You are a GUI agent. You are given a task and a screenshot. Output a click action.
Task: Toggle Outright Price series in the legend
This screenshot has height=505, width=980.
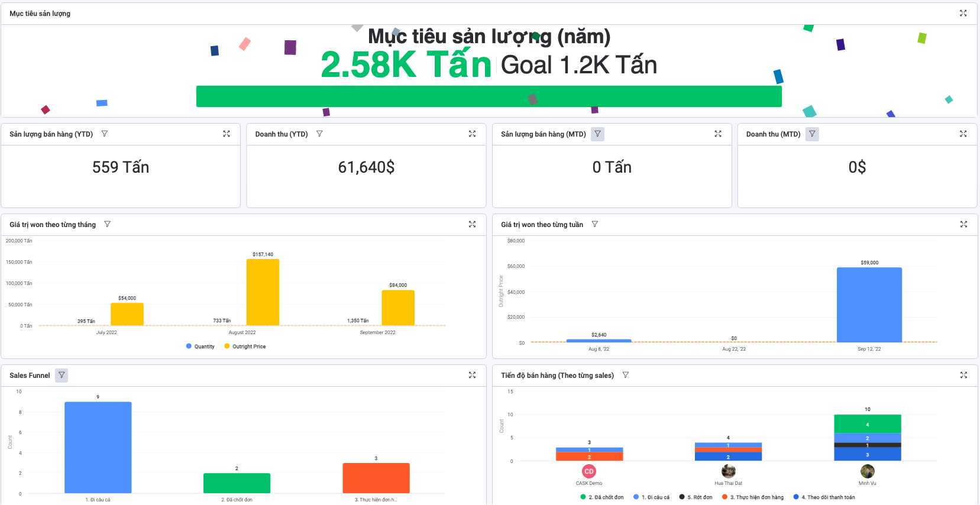click(x=245, y=347)
